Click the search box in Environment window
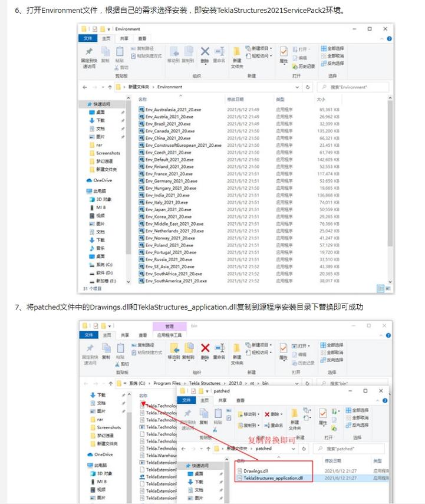The height and width of the screenshot is (504, 425). click(x=353, y=87)
